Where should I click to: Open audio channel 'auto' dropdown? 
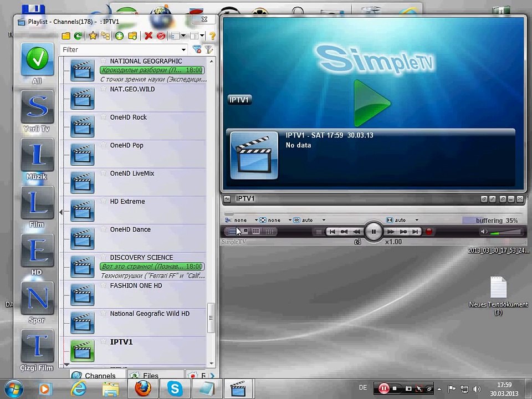coord(417,220)
